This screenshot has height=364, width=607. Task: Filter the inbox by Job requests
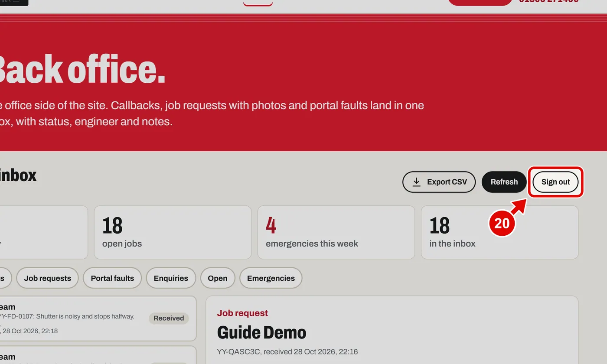(47, 278)
